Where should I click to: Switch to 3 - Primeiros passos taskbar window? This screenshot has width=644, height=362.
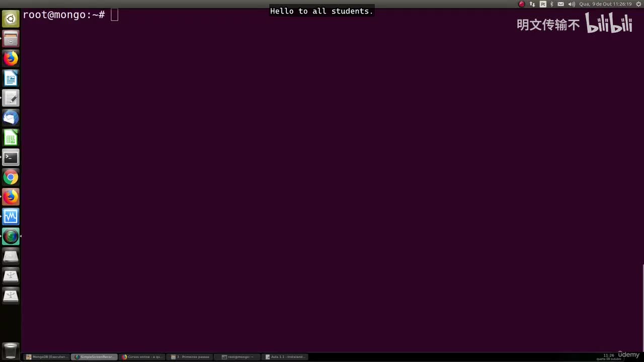tap(190, 357)
